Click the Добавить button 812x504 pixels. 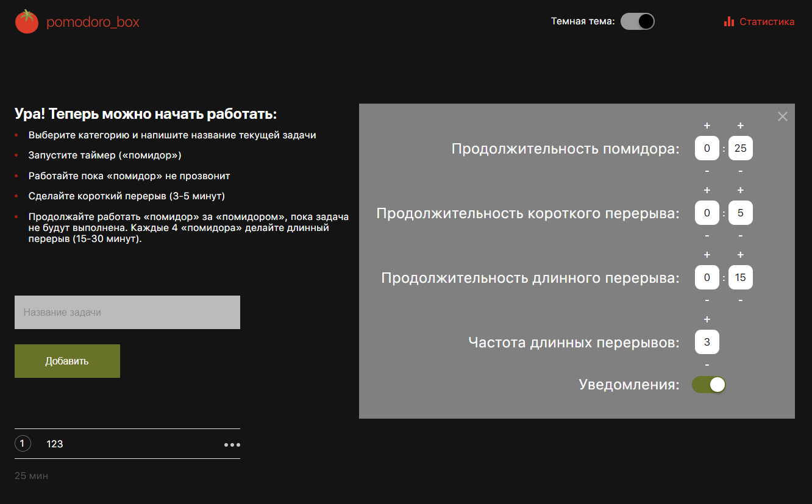pyautogui.click(x=67, y=361)
